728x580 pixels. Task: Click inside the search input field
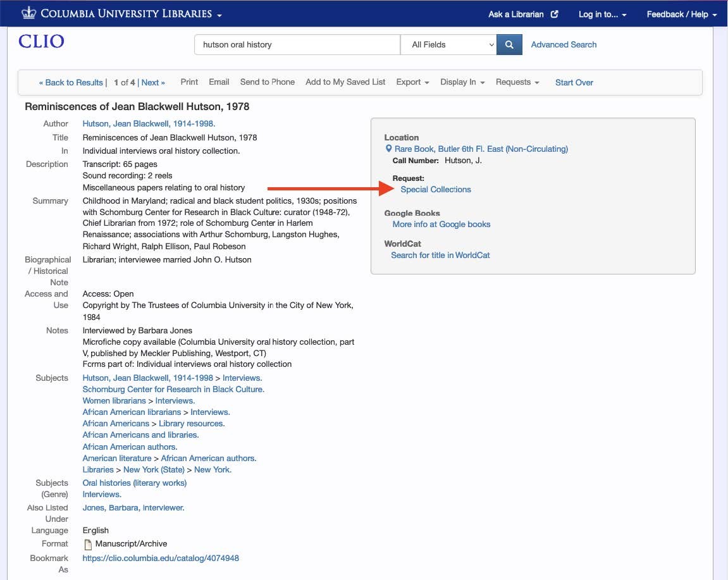pyautogui.click(x=297, y=44)
